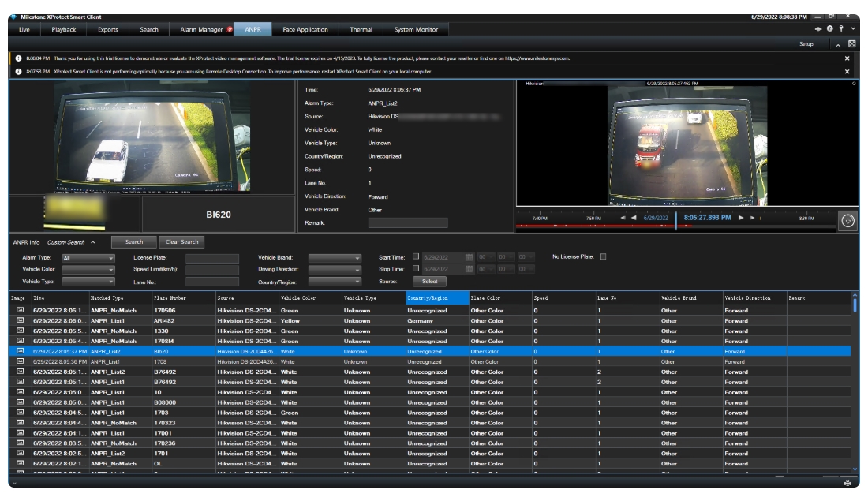Click the Lane No. input field

[212, 282]
